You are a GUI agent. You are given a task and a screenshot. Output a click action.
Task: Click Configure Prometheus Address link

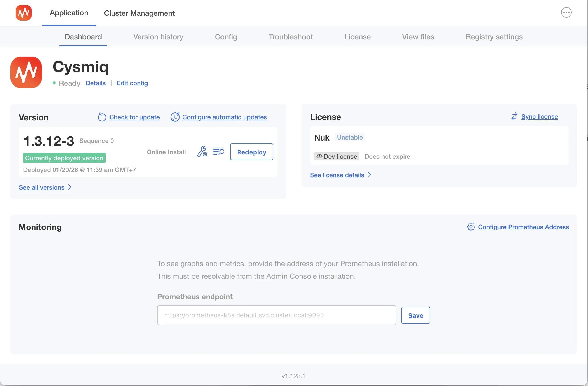click(523, 227)
